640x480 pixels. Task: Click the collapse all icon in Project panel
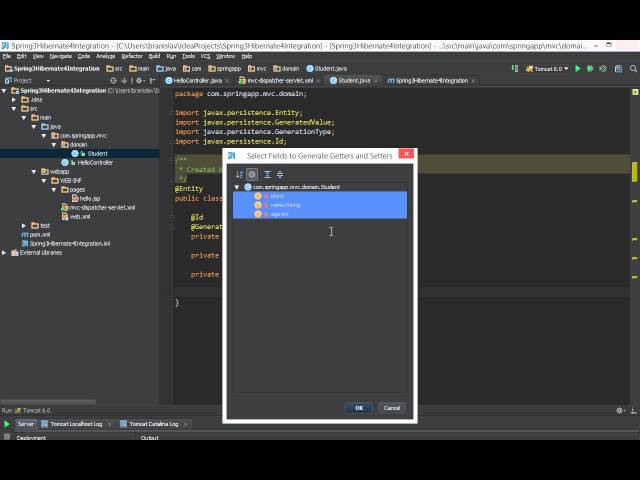[124, 81]
